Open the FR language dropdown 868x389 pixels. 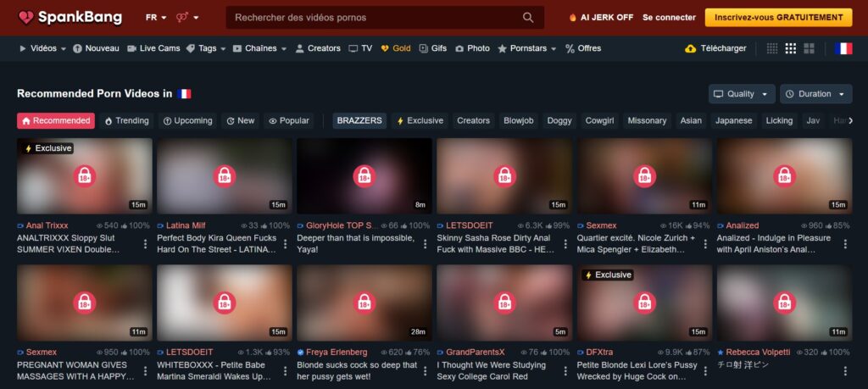pyautogui.click(x=156, y=17)
